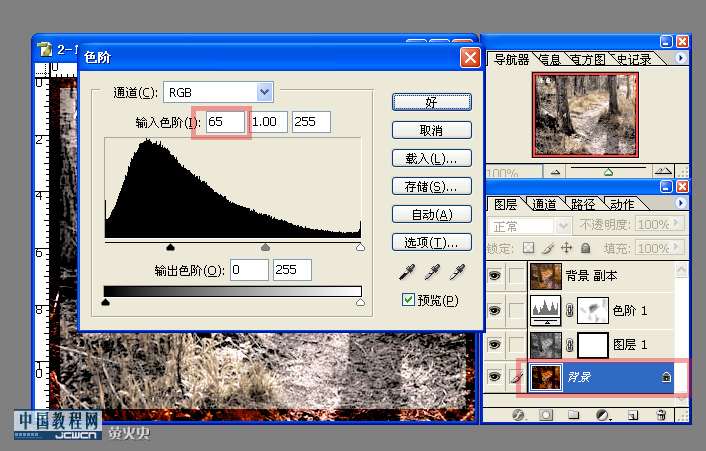Screen dimensions: 706x451
Task: Switch to the 通道 tab
Action: 544,204
